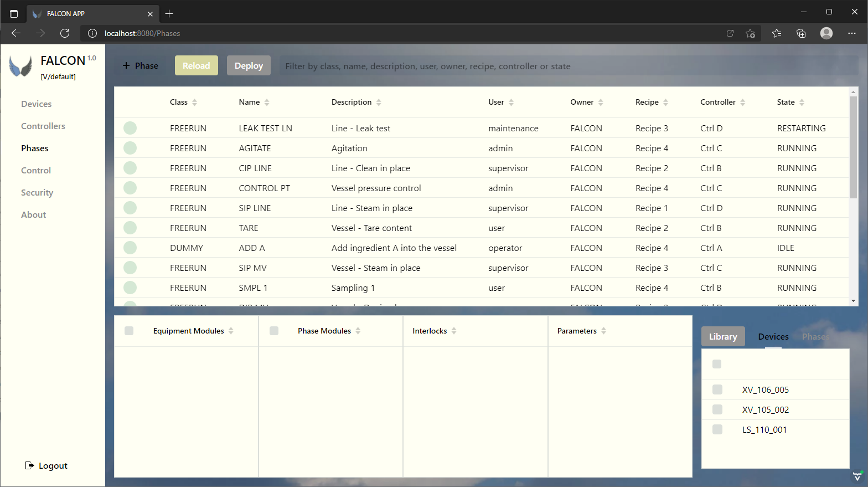
Task: Click phases table scrollbar up arrow
Action: coord(853,91)
